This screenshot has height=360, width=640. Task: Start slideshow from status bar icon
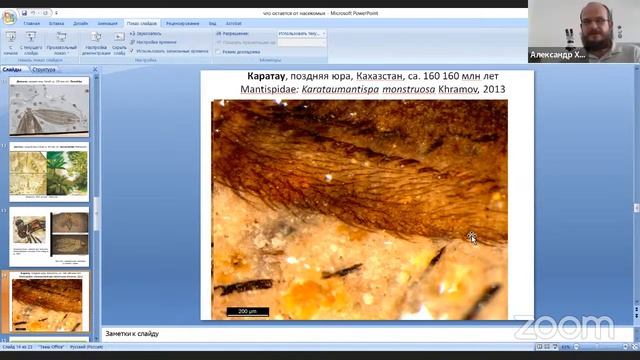555,347
